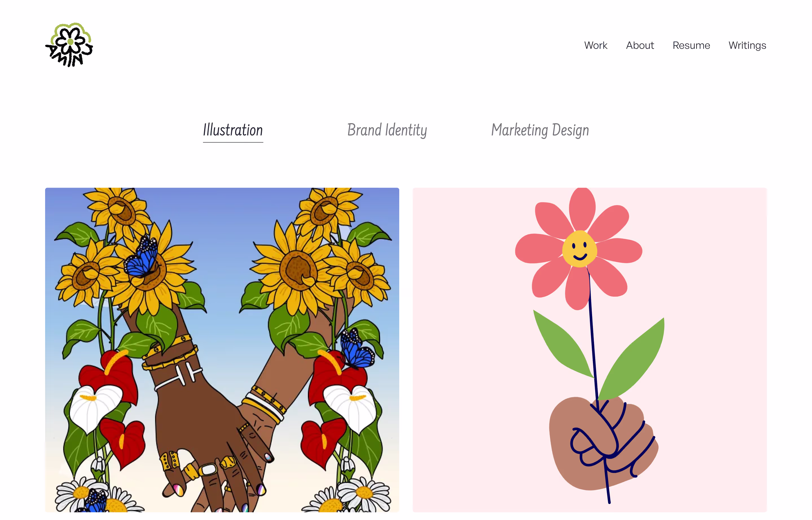
Task: Click the flower logo home icon
Action: click(x=69, y=45)
